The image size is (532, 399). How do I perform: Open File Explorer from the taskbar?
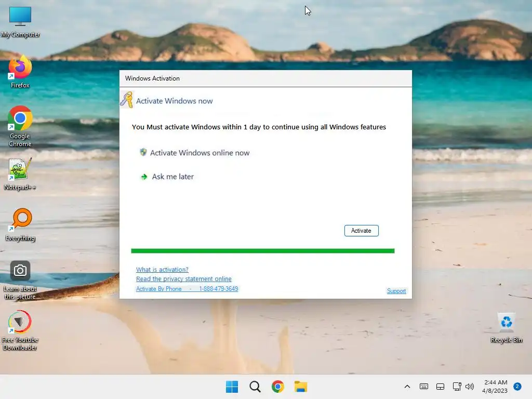(x=301, y=387)
